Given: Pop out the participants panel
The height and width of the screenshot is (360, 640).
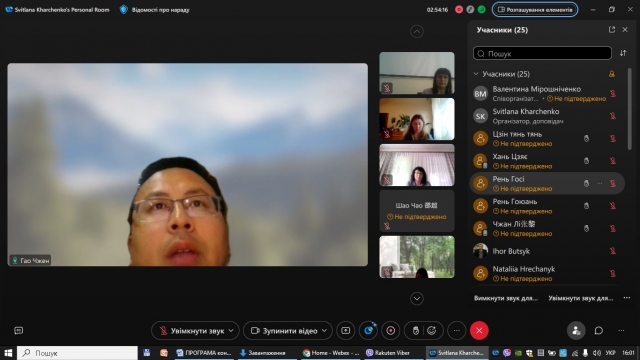Looking at the screenshot, I should (611, 30).
